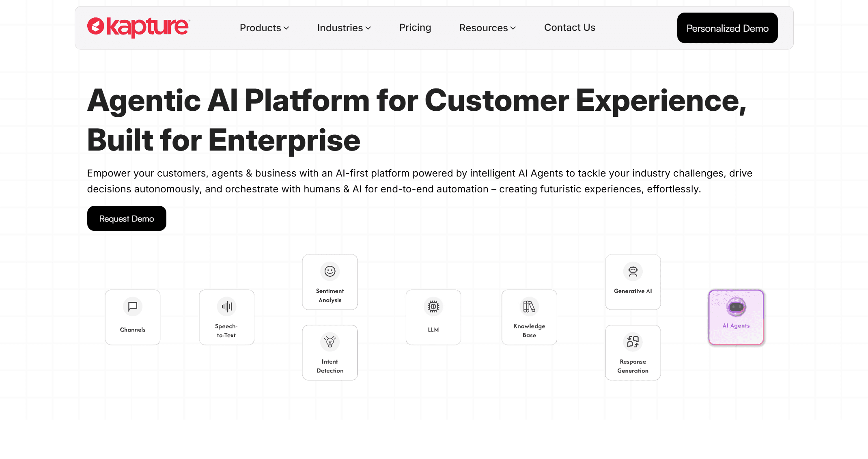Click the Sentiment Analysis smiley icon
Screen dimensions: 868x459
tap(330, 271)
